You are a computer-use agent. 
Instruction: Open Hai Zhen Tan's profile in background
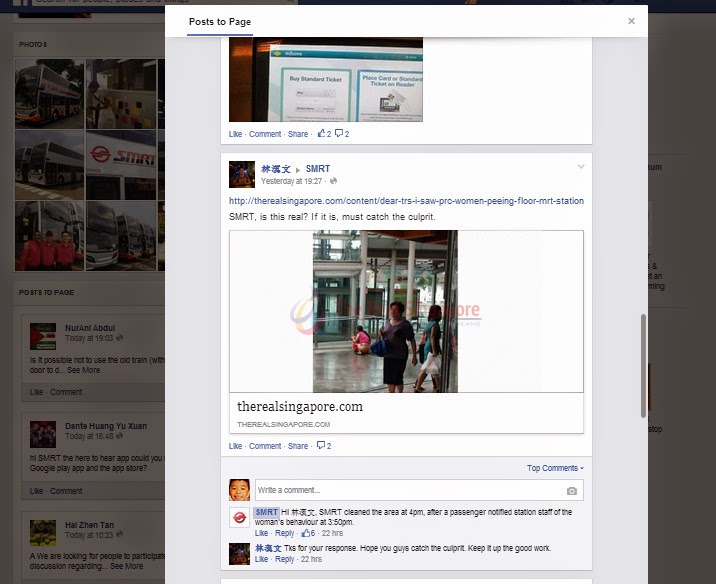tap(90, 525)
